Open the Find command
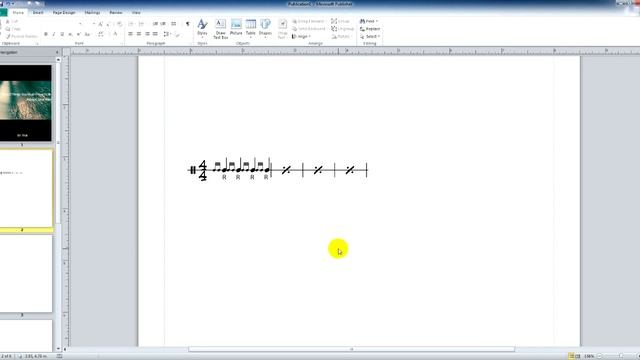This screenshot has height=360, width=640. tap(369, 21)
